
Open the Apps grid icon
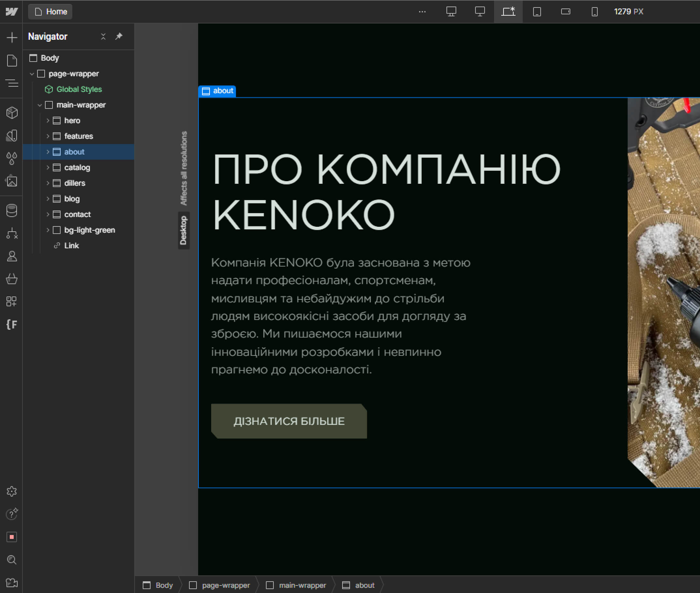click(12, 301)
